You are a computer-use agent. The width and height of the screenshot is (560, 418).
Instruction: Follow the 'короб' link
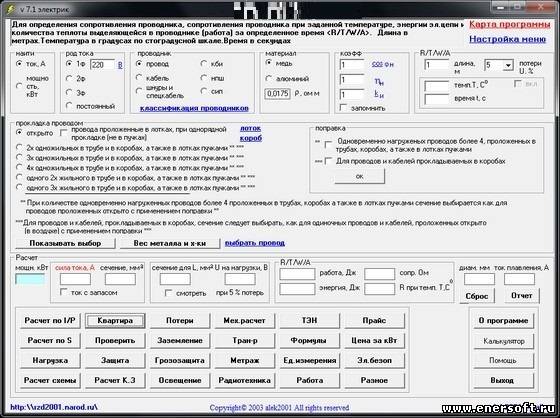(x=251, y=138)
